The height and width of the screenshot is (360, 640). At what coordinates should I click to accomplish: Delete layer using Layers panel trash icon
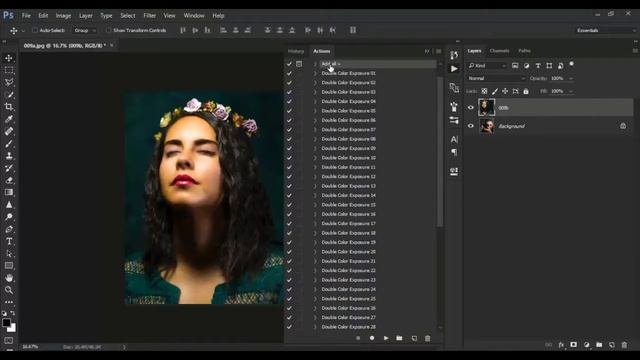pyautogui.click(x=624, y=345)
